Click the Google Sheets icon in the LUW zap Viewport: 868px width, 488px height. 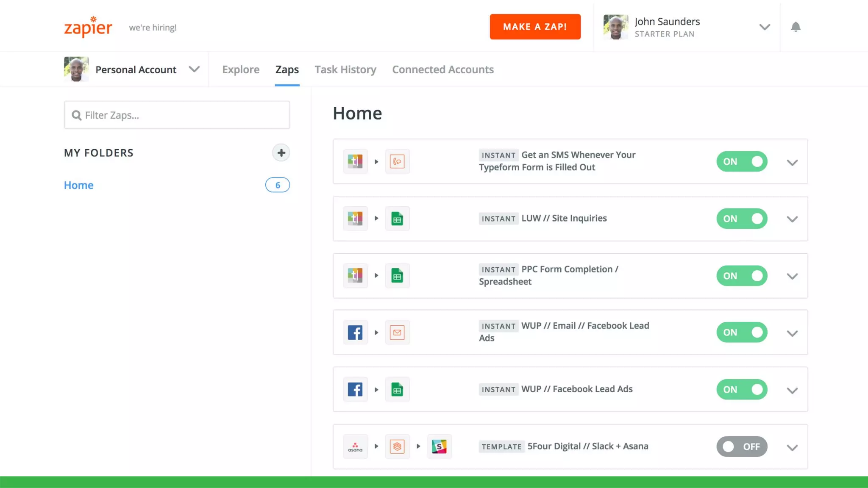point(397,219)
